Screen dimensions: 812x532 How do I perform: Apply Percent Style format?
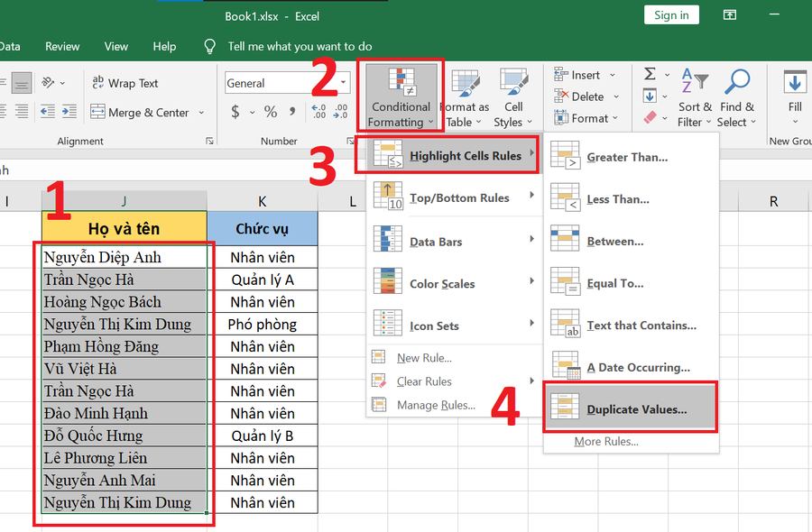coord(271,112)
